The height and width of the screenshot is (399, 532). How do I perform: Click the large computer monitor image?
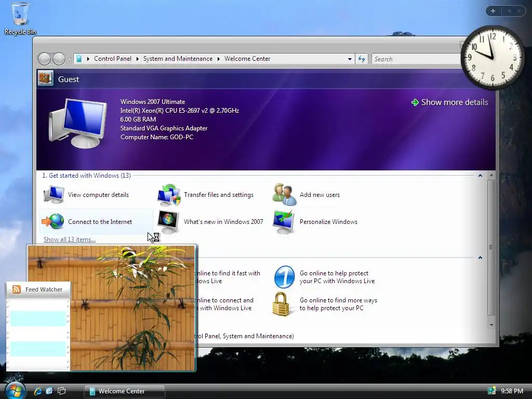(x=78, y=123)
